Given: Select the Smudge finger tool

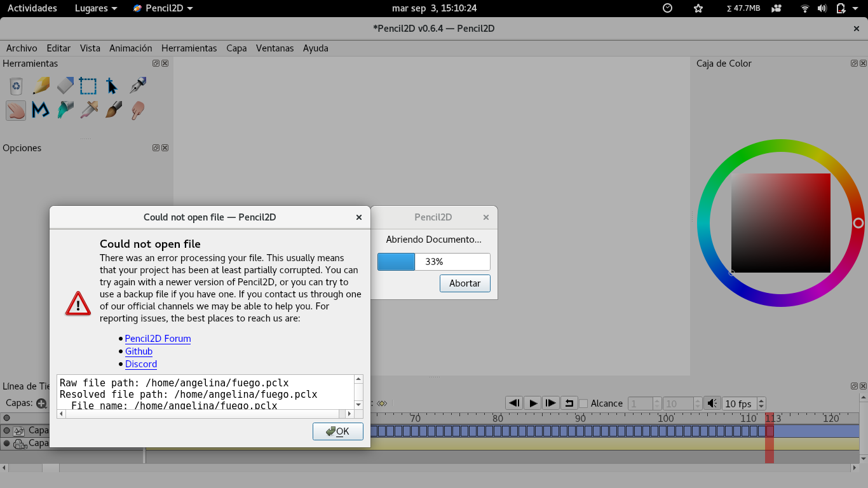Looking at the screenshot, I should pyautogui.click(x=137, y=110).
